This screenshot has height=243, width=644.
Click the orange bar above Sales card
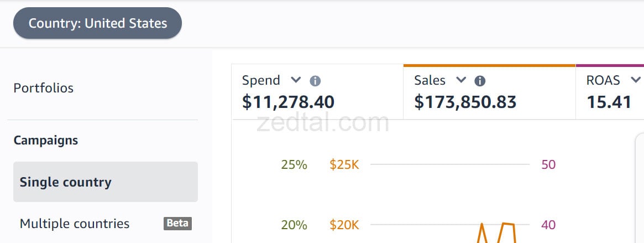[489, 65]
